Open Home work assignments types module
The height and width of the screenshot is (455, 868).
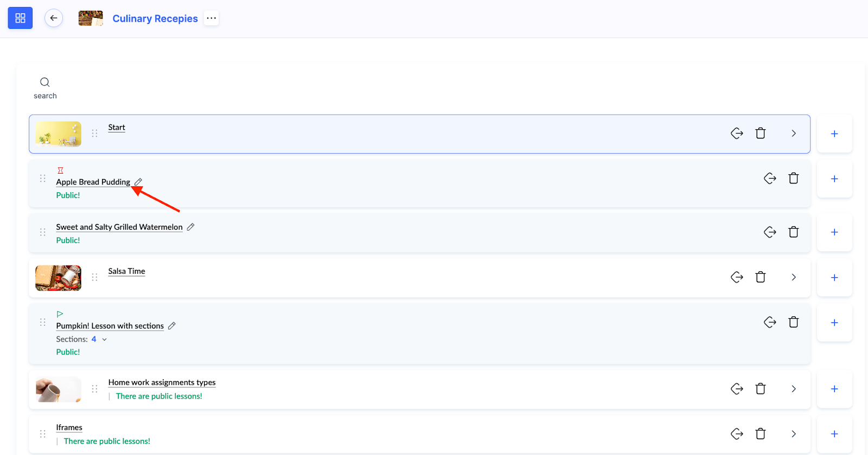pos(162,383)
